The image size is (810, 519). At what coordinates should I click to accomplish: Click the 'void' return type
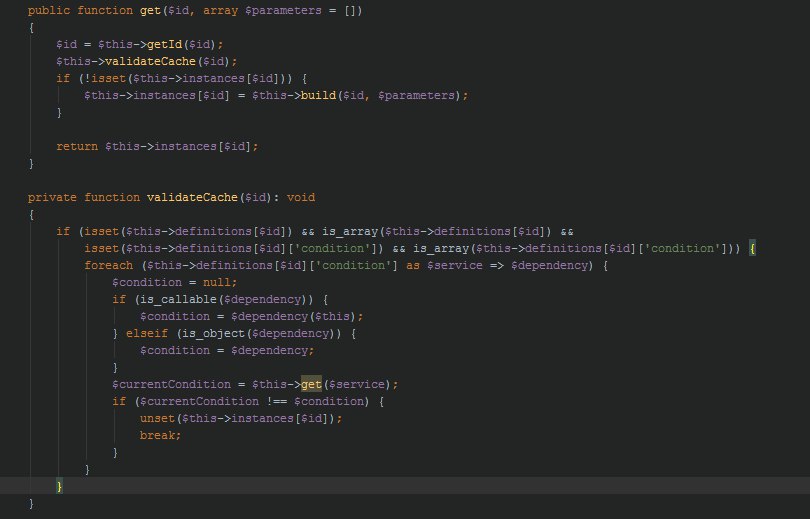[301, 197]
